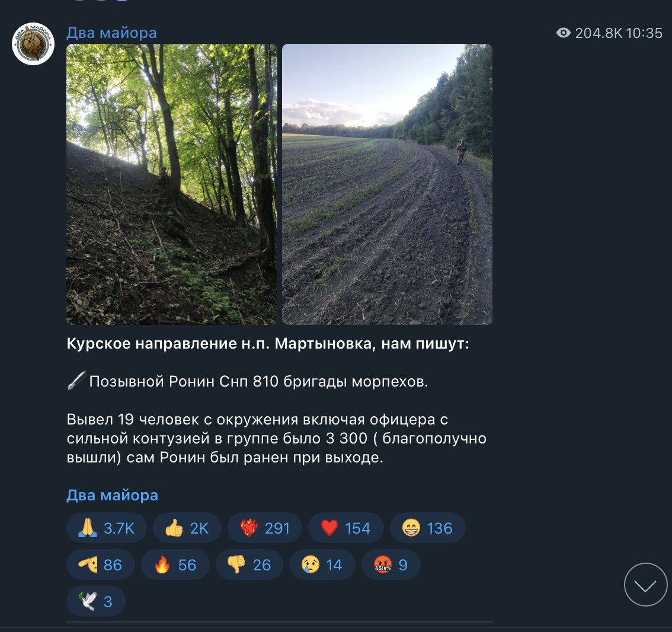The image size is (672, 632).
Task: Toggle burning heart reaction with 291
Action: [x=265, y=528]
